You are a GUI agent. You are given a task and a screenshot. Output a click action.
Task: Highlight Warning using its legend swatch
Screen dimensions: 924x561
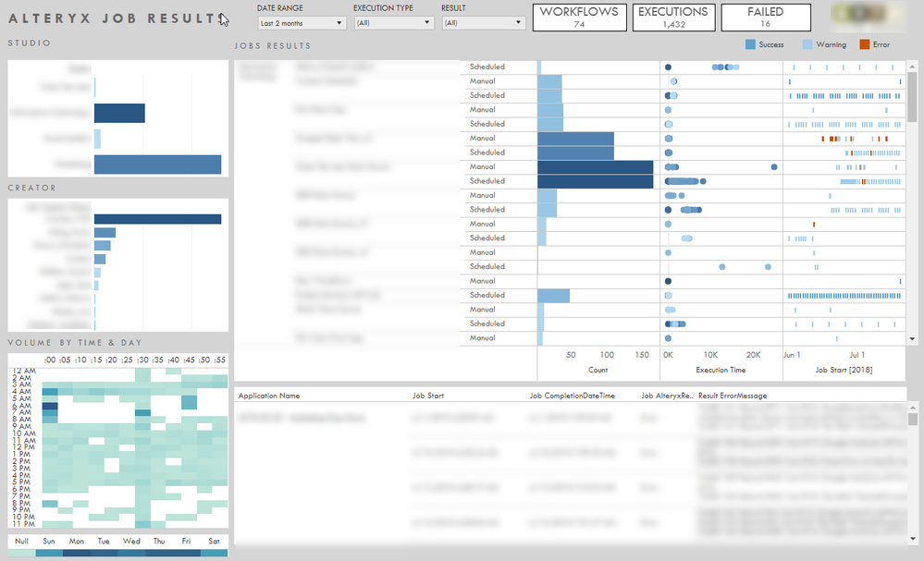coord(807,44)
